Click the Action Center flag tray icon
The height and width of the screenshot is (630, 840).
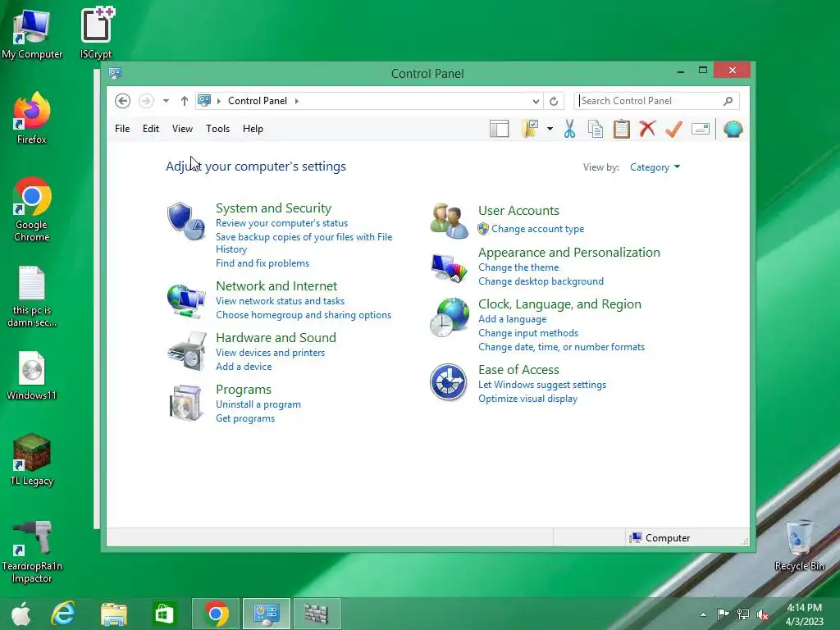point(723,614)
